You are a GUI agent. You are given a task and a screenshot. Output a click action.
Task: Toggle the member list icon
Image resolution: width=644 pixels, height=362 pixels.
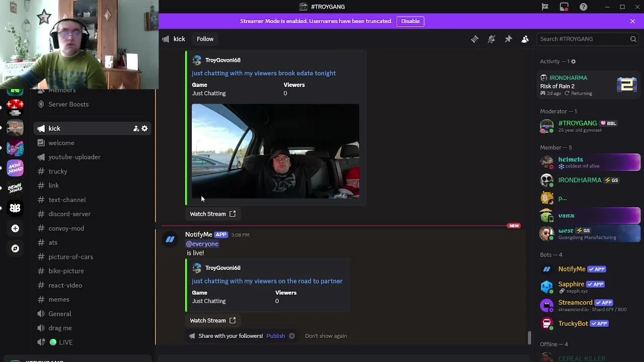point(525,39)
